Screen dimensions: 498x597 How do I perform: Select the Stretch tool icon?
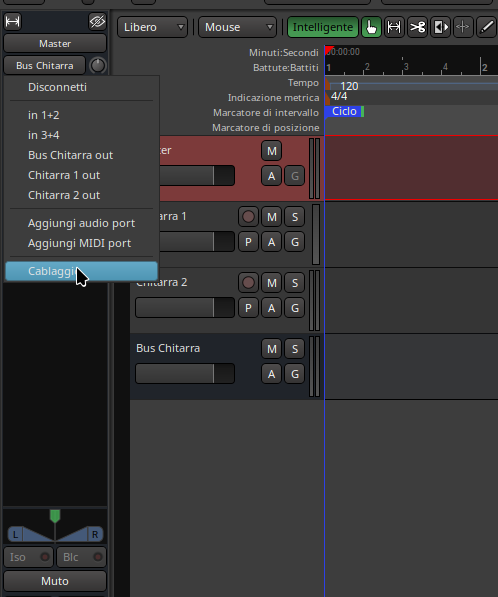[463, 27]
